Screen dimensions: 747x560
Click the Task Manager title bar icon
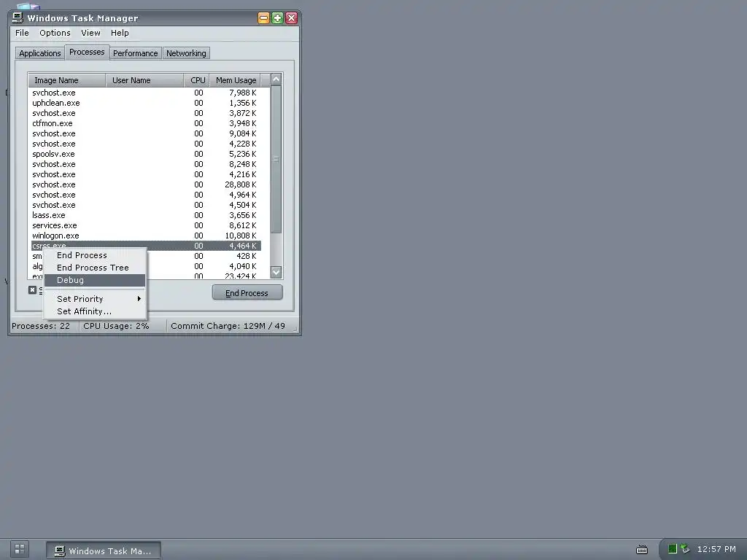(18, 17)
